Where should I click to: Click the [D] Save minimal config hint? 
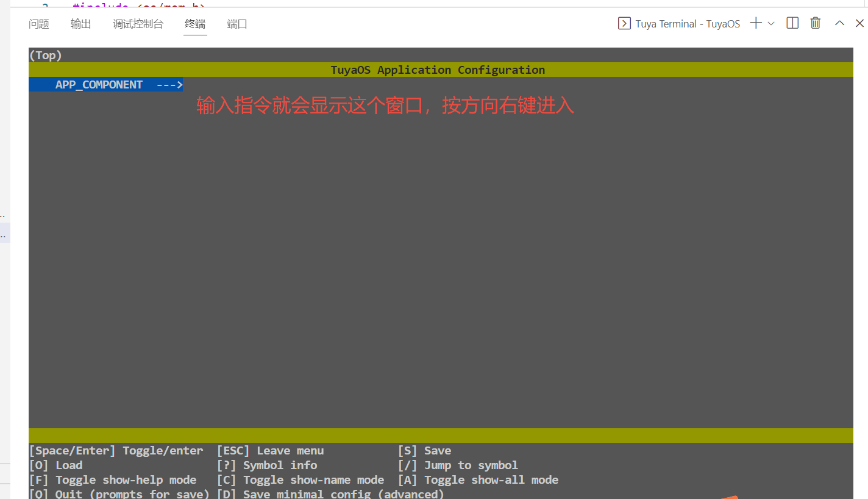coord(330,493)
